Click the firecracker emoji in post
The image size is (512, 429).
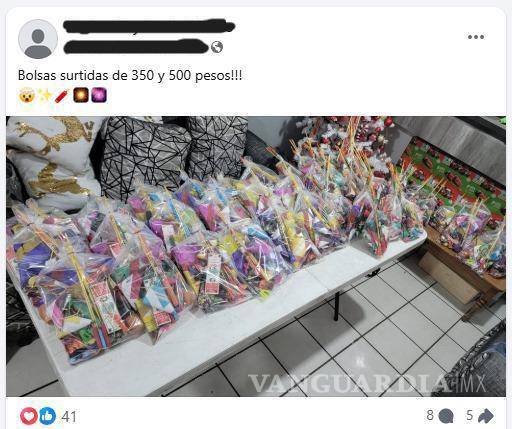pos(62,96)
